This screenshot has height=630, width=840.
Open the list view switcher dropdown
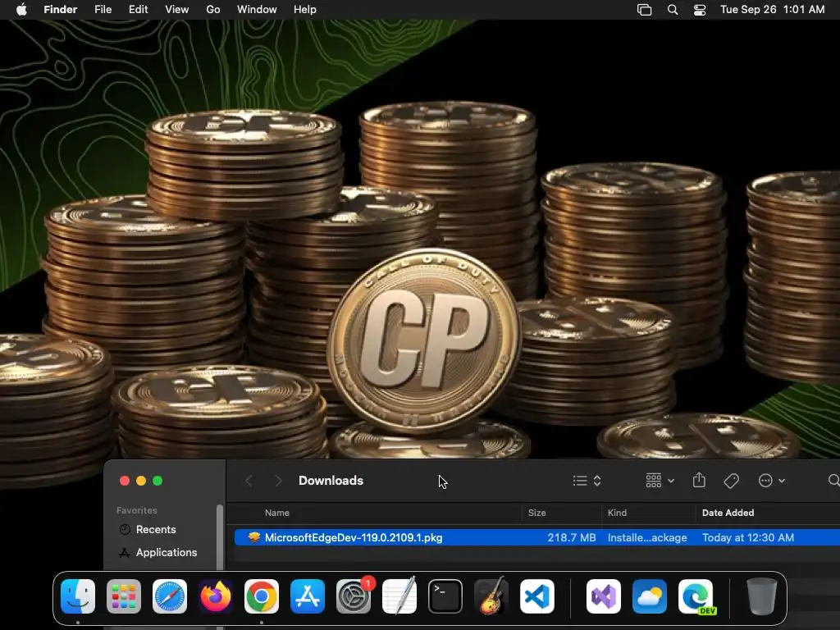pos(587,481)
